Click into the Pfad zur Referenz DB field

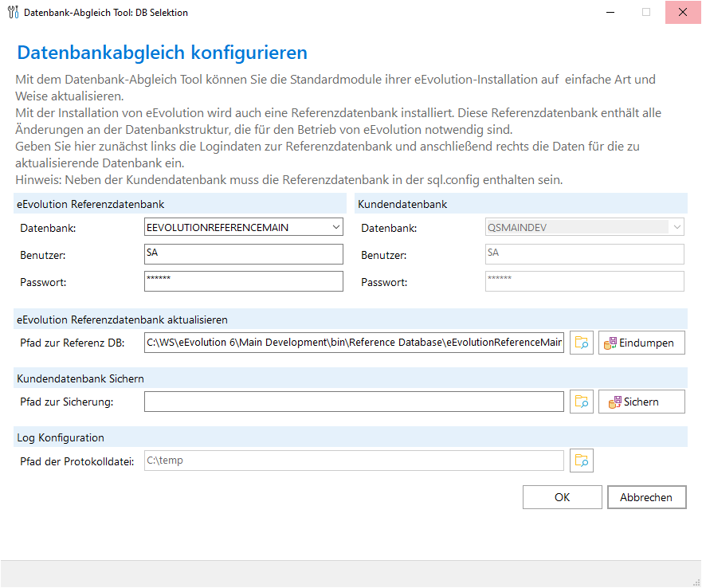coord(354,343)
